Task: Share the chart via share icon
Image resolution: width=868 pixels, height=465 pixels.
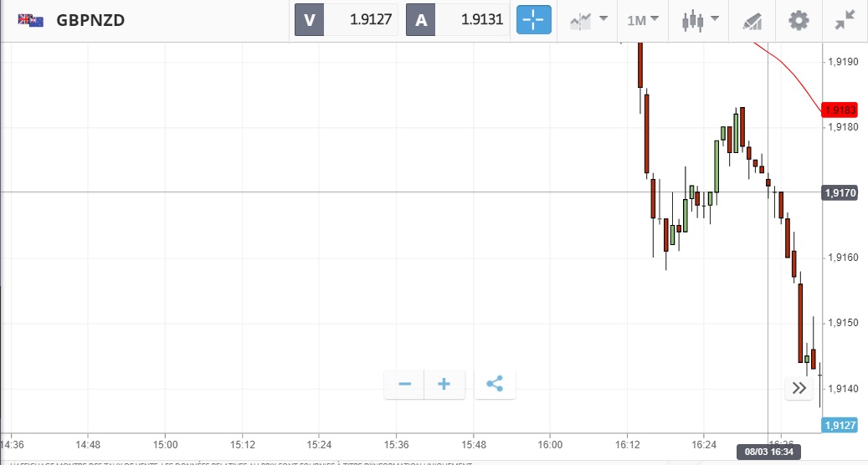Action: tap(495, 385)
